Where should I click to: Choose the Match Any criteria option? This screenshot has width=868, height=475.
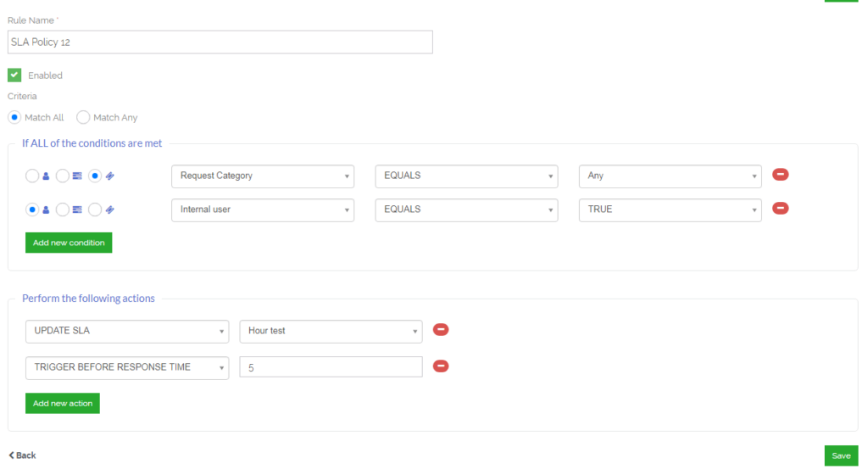tap(83, 117)
